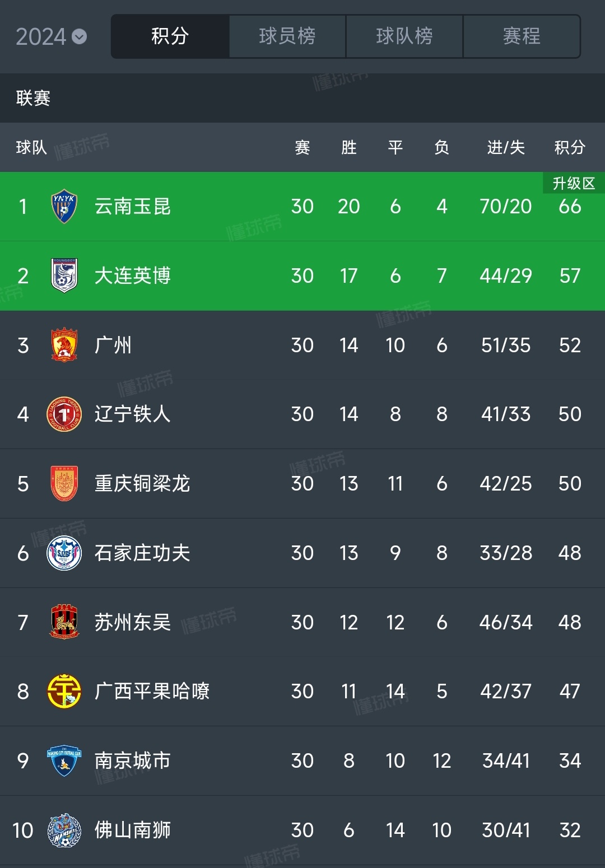Tap the 南京城市 team shield icon
This screenshot has height=868, width=605.
[x=64, y=760]
